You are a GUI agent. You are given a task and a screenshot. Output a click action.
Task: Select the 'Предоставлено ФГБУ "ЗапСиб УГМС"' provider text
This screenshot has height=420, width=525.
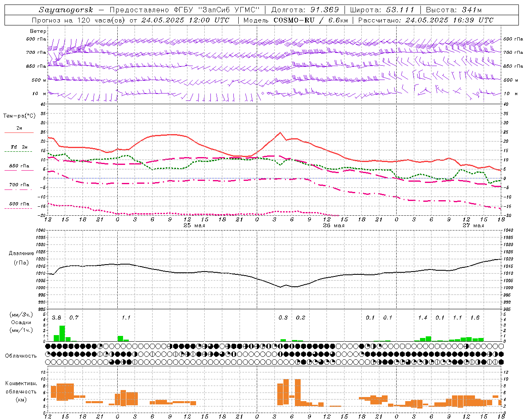pyautogui.click(x=185, y=10)
